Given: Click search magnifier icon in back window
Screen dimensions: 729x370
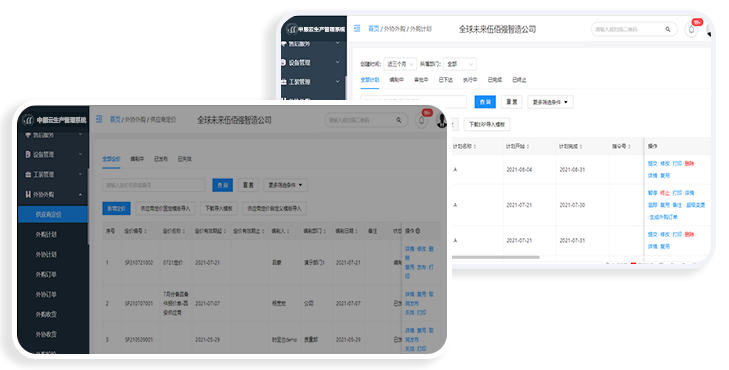Looking at the screenshot, I should coord(668,29).
